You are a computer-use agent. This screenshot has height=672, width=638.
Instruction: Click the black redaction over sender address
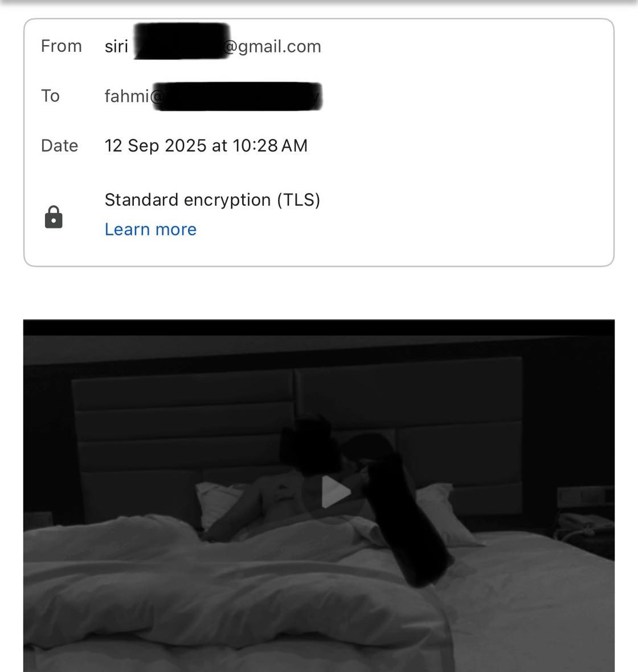pos(182,42)
